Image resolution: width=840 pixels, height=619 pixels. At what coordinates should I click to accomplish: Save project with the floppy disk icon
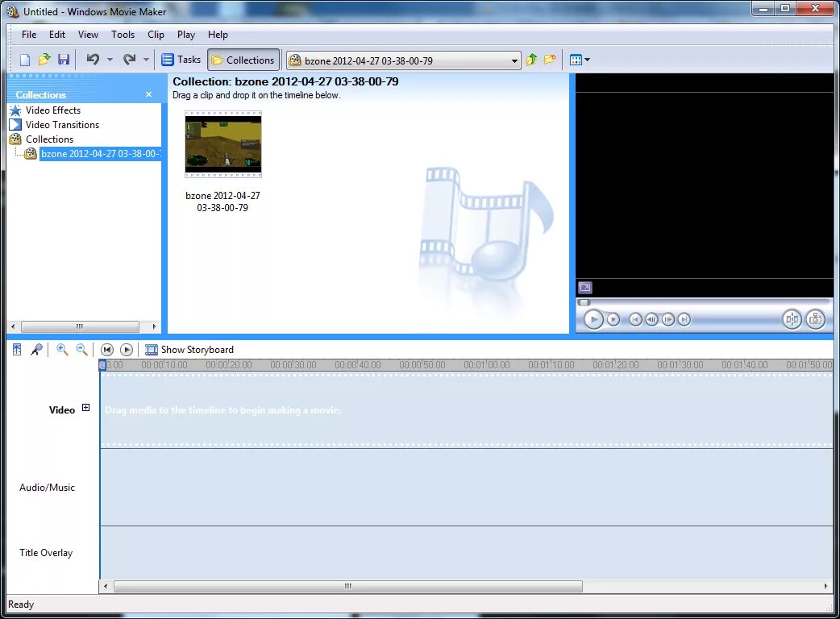coord(64,60)
